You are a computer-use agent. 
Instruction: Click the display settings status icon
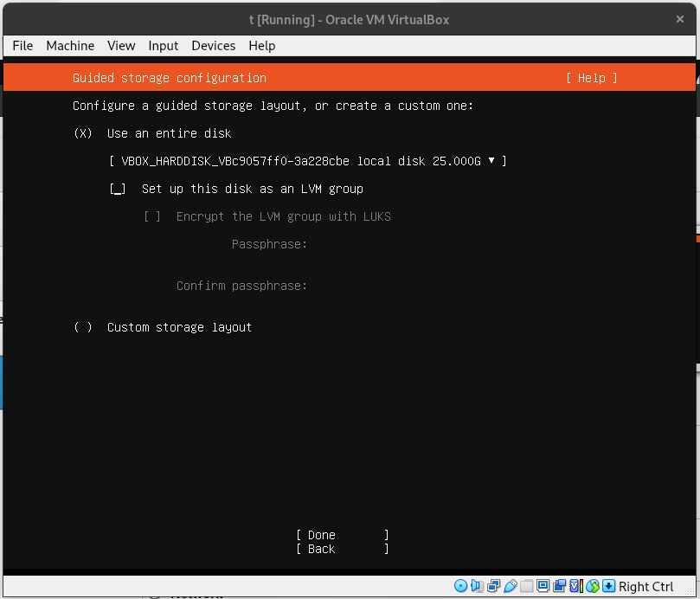coord(543,586)
